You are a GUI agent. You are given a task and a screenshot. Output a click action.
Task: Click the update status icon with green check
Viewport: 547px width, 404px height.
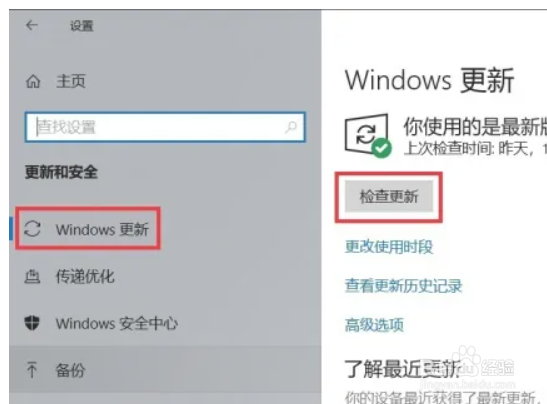(368, 136)
